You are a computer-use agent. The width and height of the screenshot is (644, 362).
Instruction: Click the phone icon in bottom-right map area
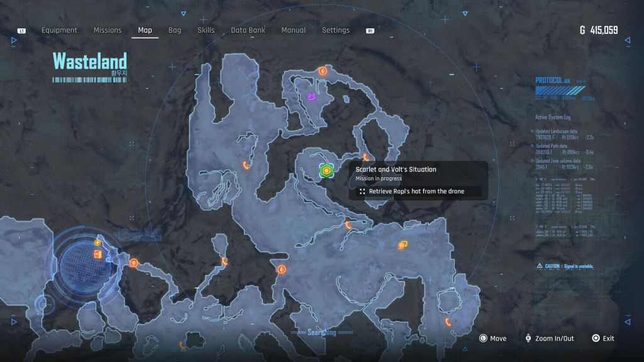coord(448,322)
